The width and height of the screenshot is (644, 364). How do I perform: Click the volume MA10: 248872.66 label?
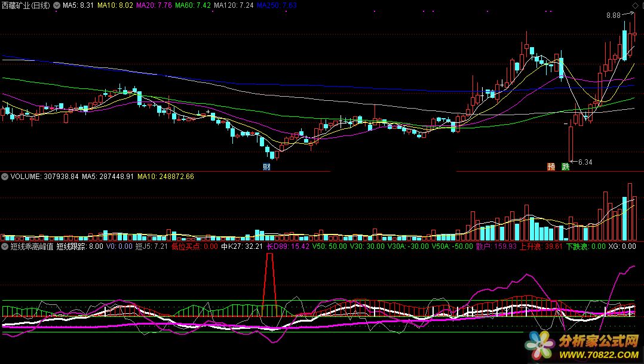(165, 177)
